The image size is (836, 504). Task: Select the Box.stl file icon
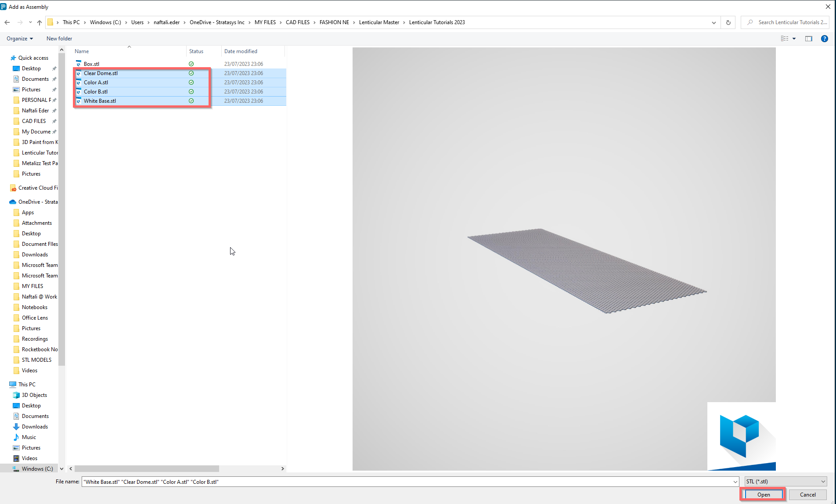click(79, 64)
